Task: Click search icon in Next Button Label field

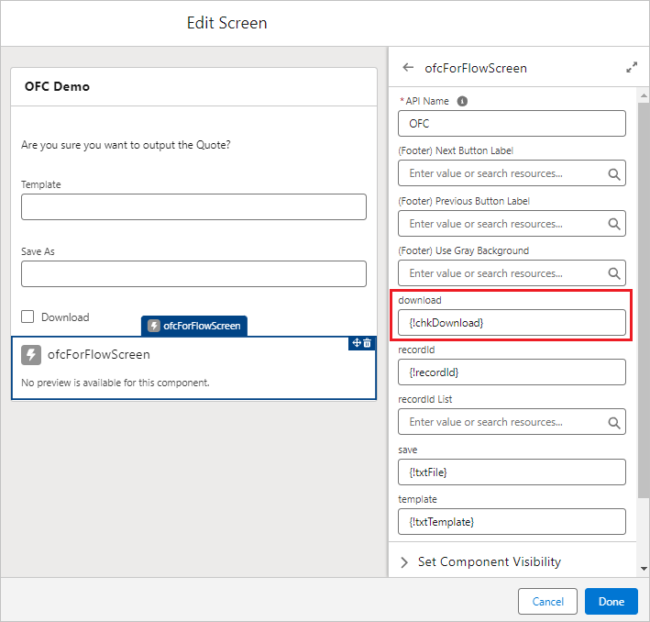Action: [x=614, y=174]
